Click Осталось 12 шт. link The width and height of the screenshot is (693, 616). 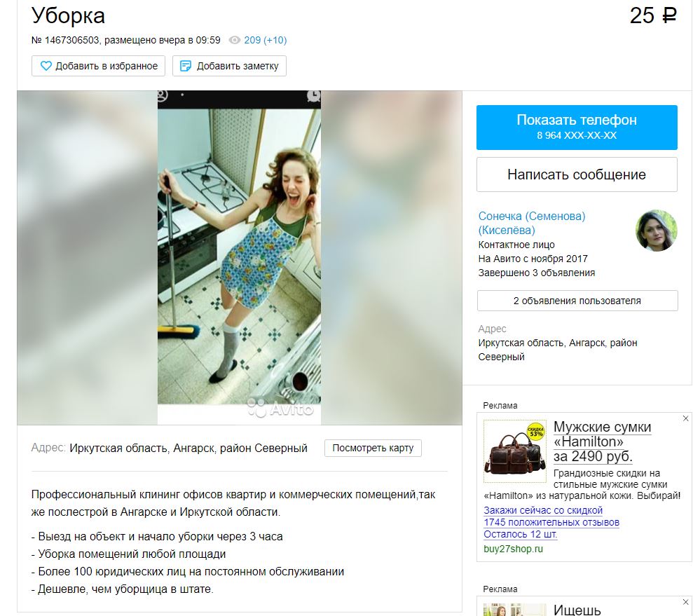point(520,534)
